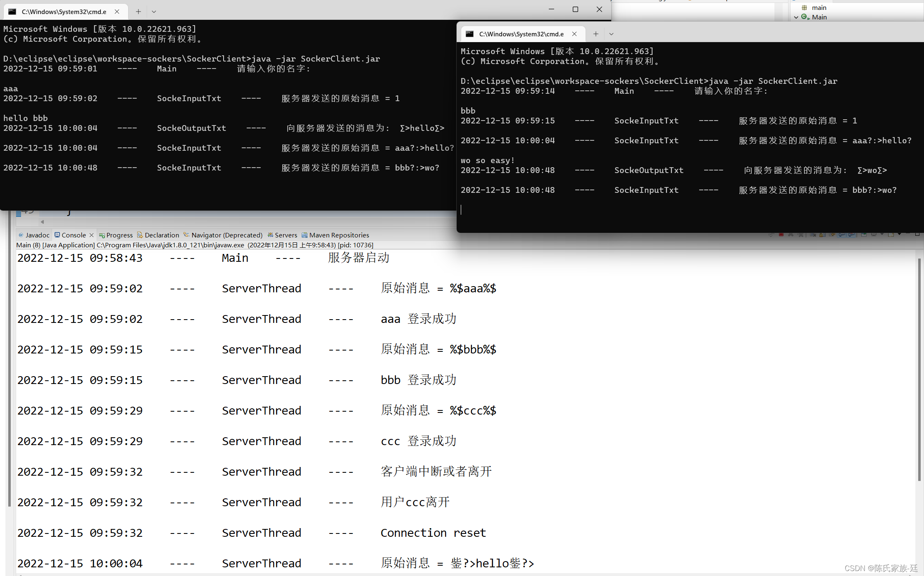Image resolution: width=924 pixels, height=576 pixels.
Task: Click editor horizontal scroll left arrow
Action: (42, 222)
